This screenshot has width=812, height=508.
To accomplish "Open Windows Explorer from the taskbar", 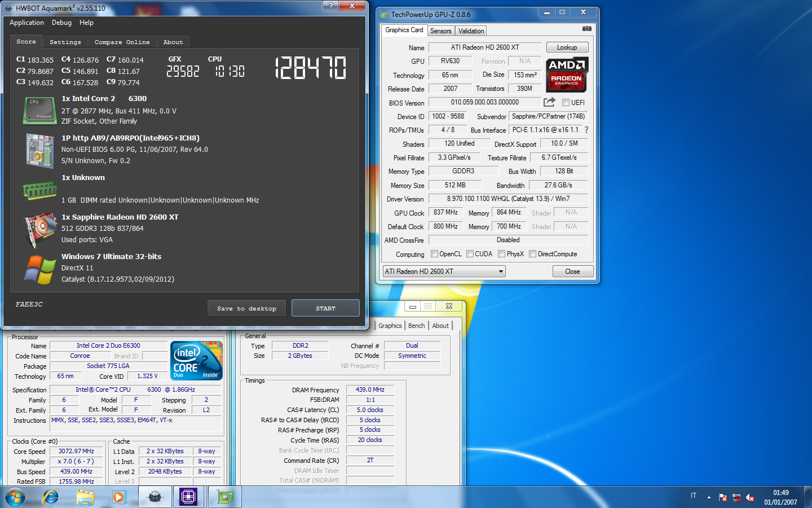I will (x=85, y=497).
